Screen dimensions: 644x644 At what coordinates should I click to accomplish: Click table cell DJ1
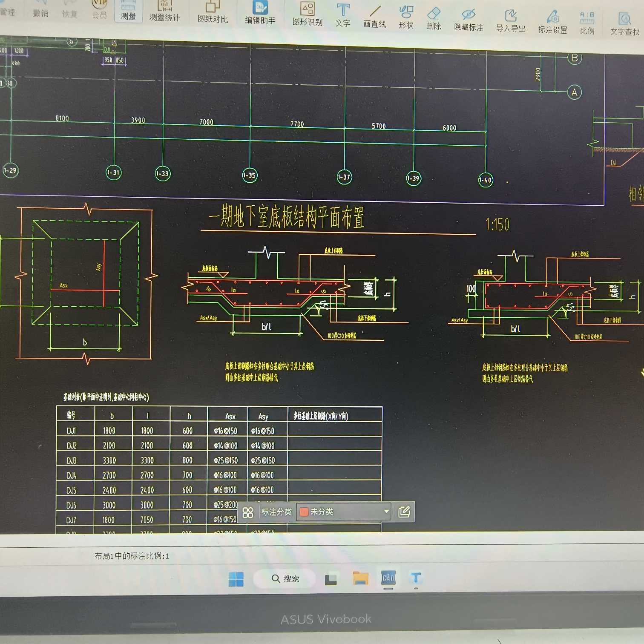(71, 431)
